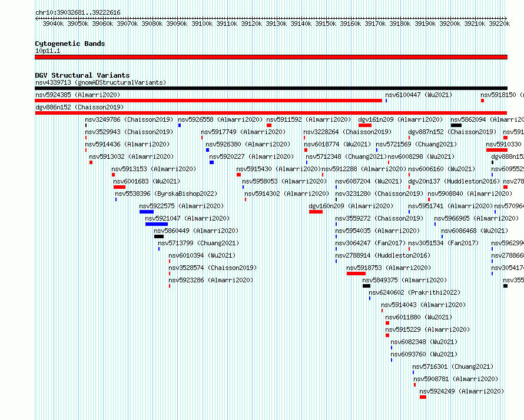This screenshot has height=420, width=524.
Task: Select the red bar under nsv5918753
Action: click(x=356, y=274)
